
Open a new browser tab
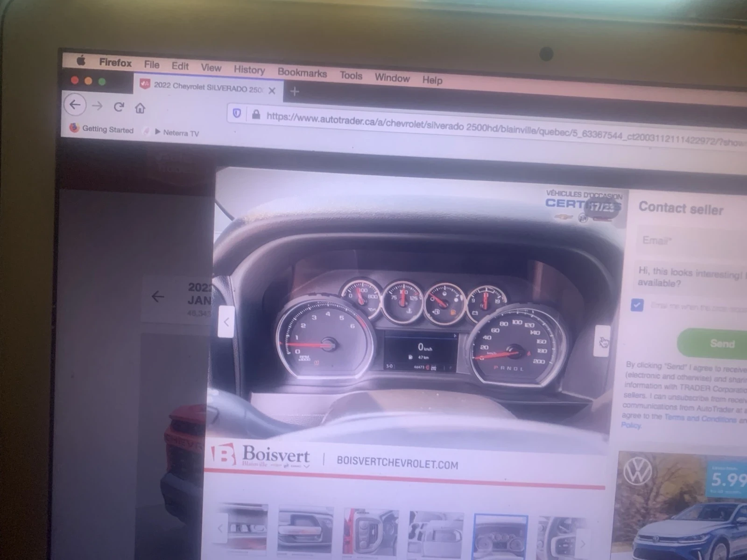(294, 91)
